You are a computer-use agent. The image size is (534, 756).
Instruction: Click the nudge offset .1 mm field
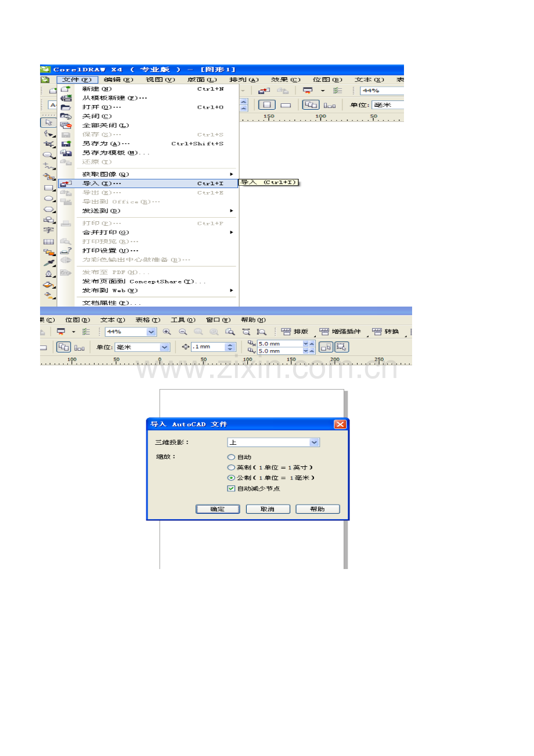pyautogui.click(x=208, y=347)
